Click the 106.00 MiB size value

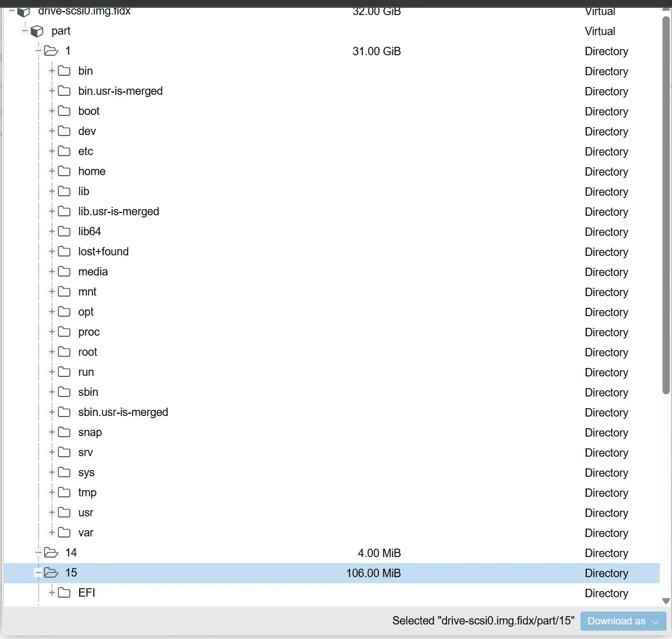(373, 573)
